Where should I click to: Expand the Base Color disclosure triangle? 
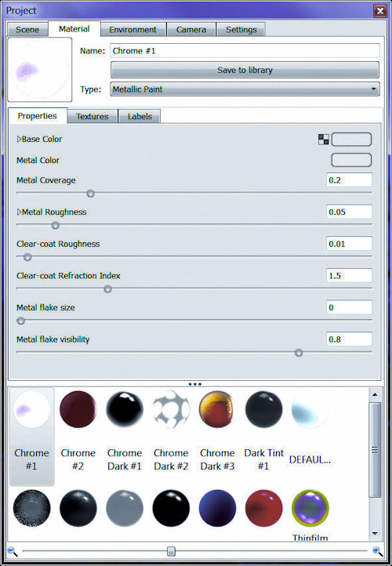pyautogui.click(x=19, y=139)
